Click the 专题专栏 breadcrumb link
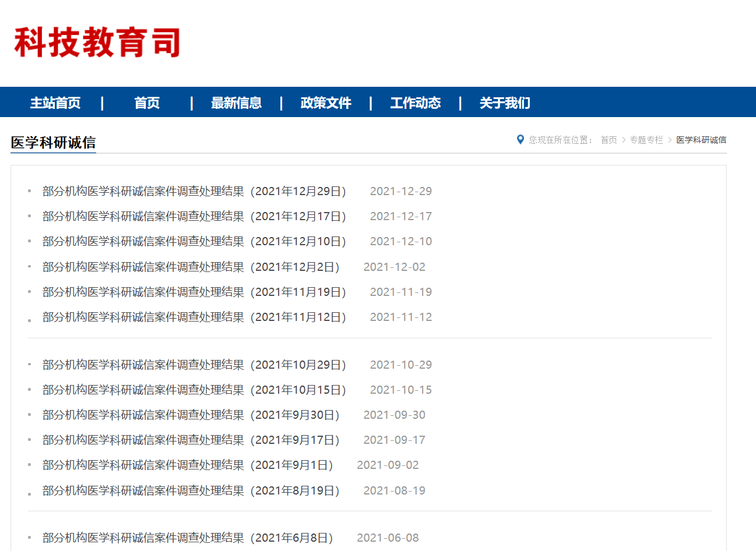This screenshot has width=756, height=551. click(646, 140)
